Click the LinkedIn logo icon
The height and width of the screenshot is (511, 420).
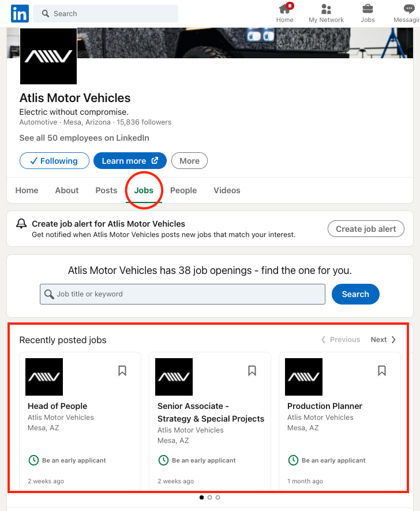tap(20, 14)
